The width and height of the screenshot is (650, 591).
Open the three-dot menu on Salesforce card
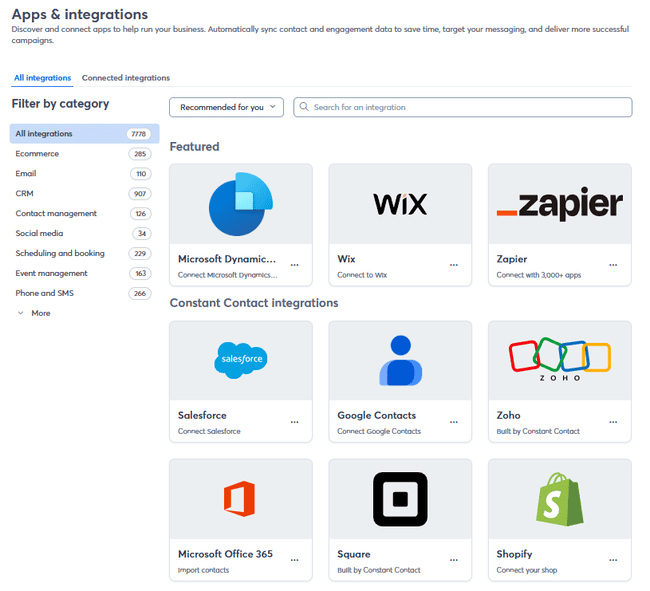[x=294, y=422]
